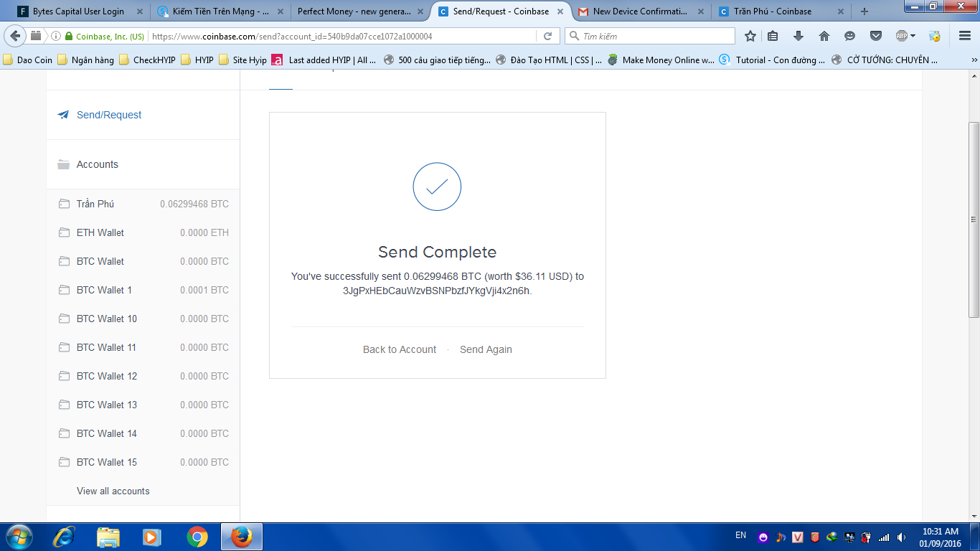
Task: Bookmark this page with the star icon
Action: [x=750, y=36]
